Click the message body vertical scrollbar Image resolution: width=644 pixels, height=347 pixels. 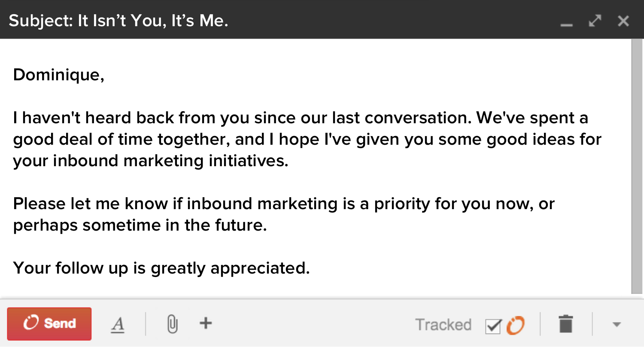[637, 163]
